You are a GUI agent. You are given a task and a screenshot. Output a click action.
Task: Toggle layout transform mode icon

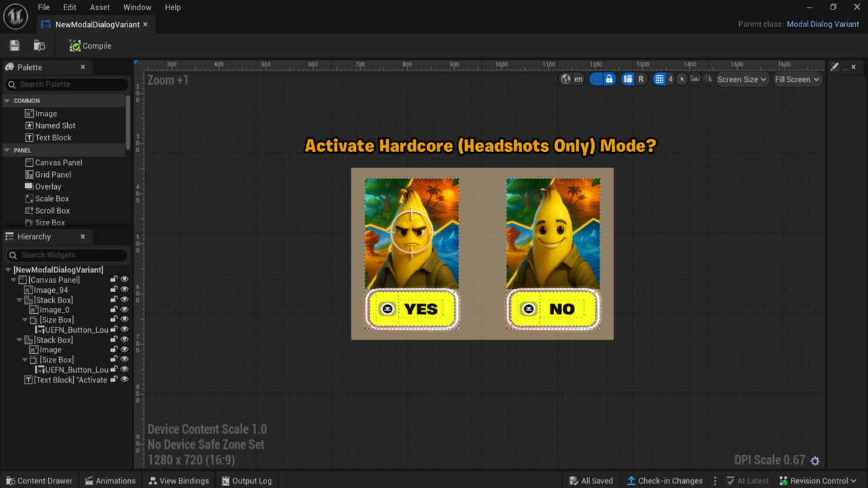[628, 79]
